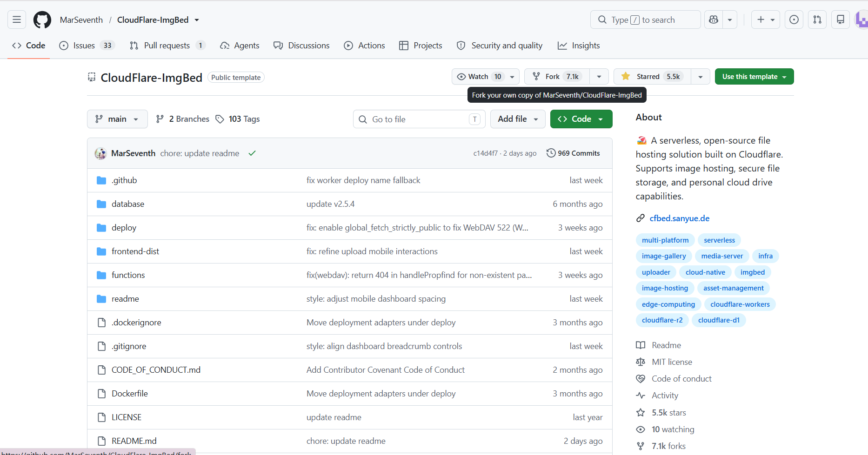Open the issues shortcut icon in header
Image resolution: width=868 pixels, height=455 pixels.
coord(794,20)
